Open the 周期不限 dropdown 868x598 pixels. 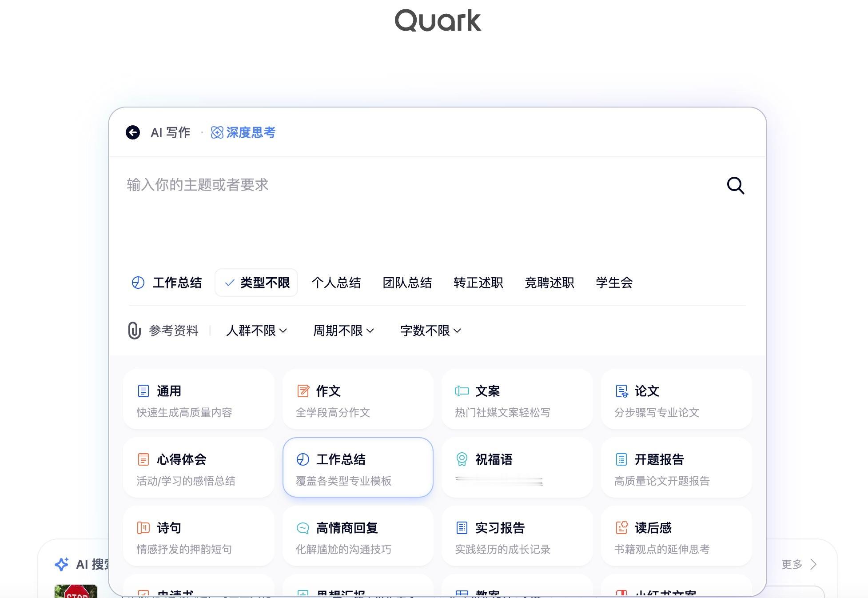pos(344,331)
